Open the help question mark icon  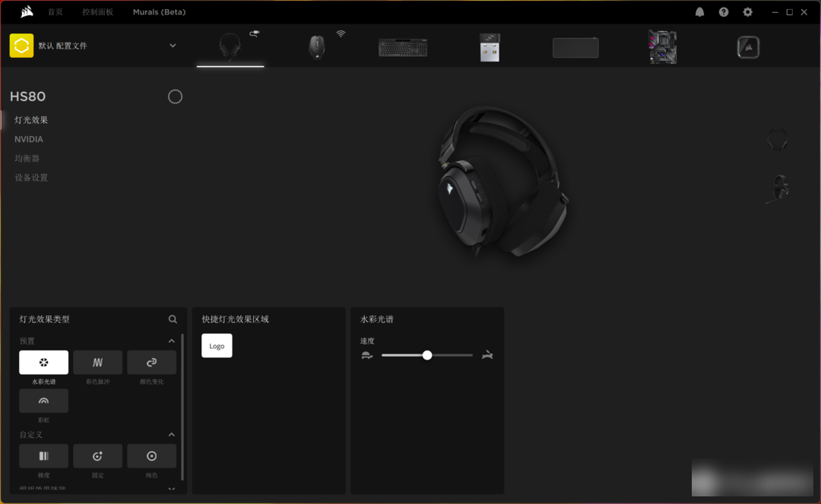click(x=724, y=12)
